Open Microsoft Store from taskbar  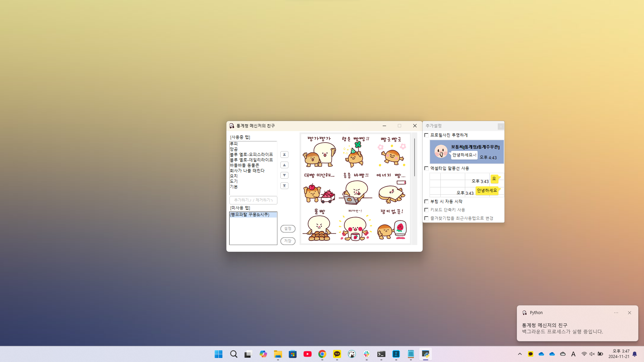(x=292, y=354)
